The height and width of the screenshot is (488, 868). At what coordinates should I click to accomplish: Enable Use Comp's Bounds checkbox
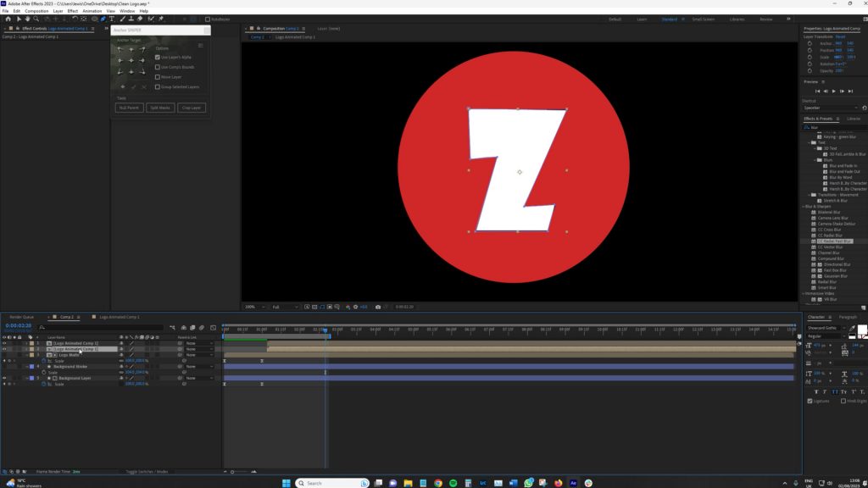pos(158,67)
